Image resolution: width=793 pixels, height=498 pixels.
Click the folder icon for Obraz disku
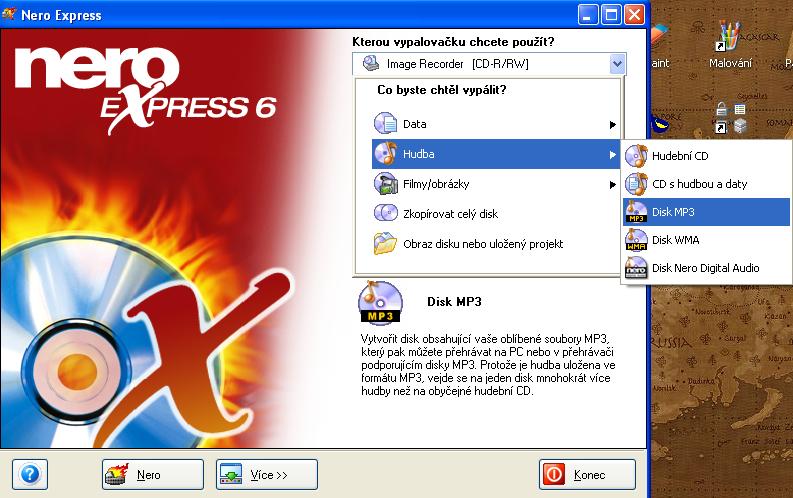385,243
